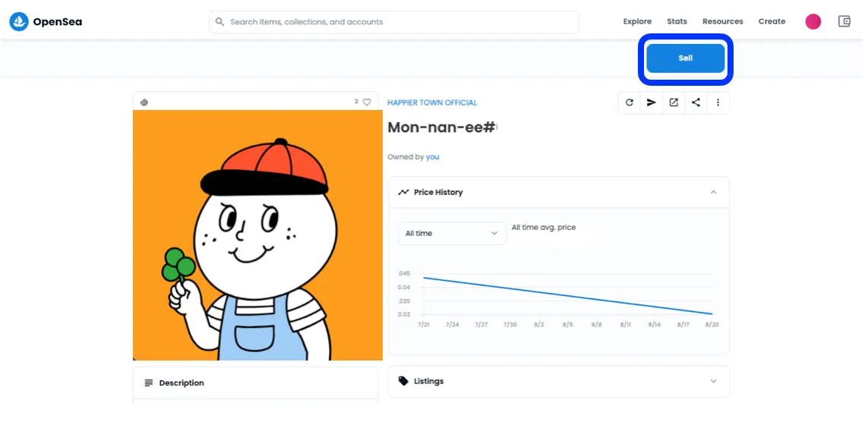Image resolution: width=868 pixels, height=422 pixels.
Task: Open the pink profile avatar
Action: tap(813, 21)
